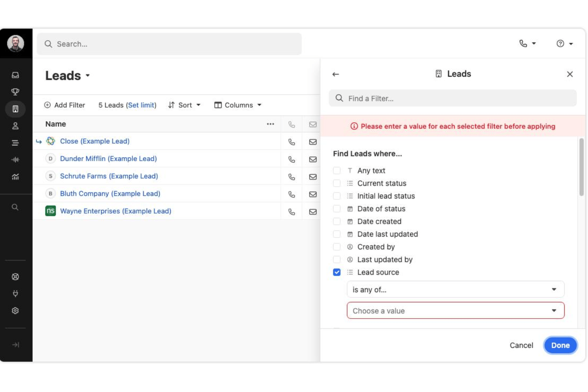This screenshot has height=392, width=588.
Task: Focus the top Search field
Action: point(169,44)
